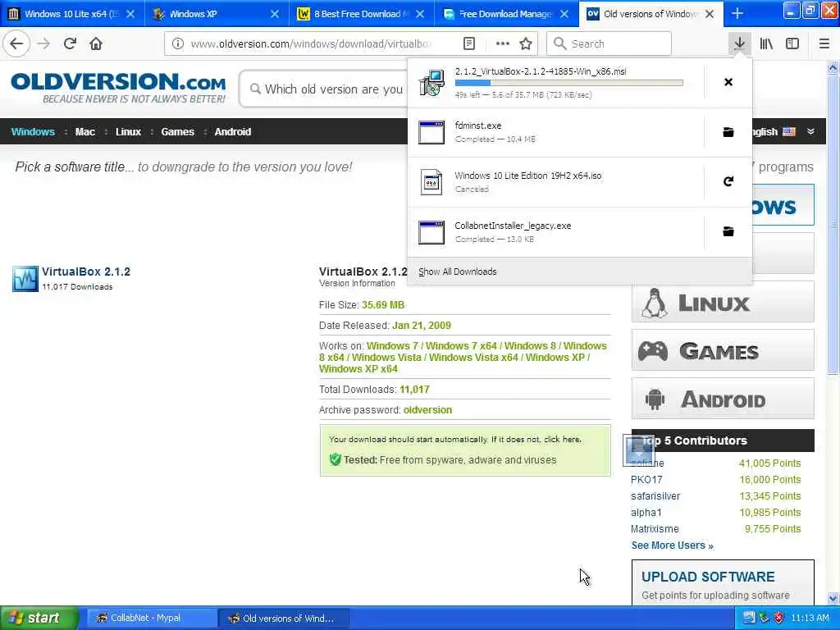Toggle reader view in address bar
Screen dimensions: 840x630
(469, 43)
